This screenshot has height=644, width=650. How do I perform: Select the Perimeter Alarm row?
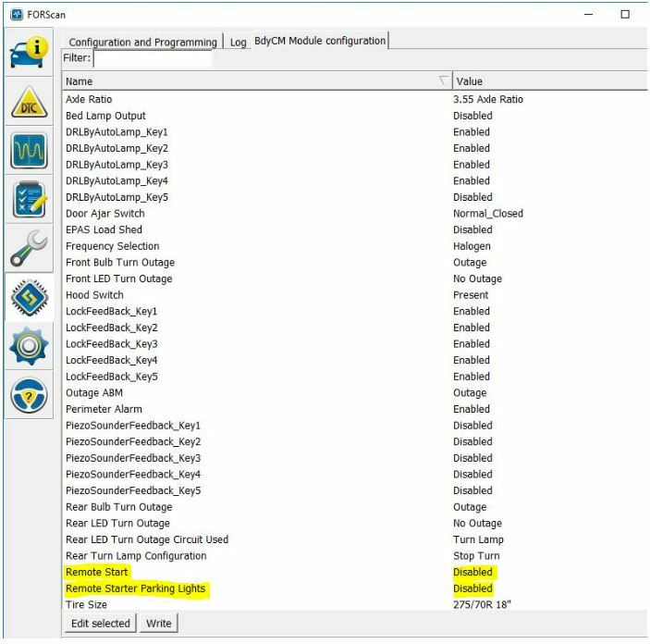click(x=355, y=409)
